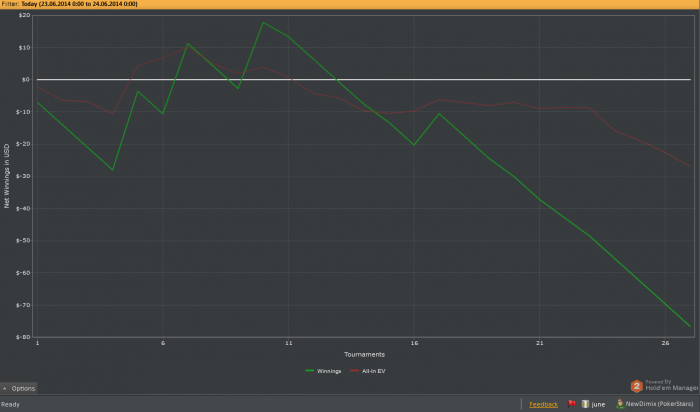The width and height of the screenshot is (700, 412).
Task: Open the Feedback link
Action: coord(543,404)
